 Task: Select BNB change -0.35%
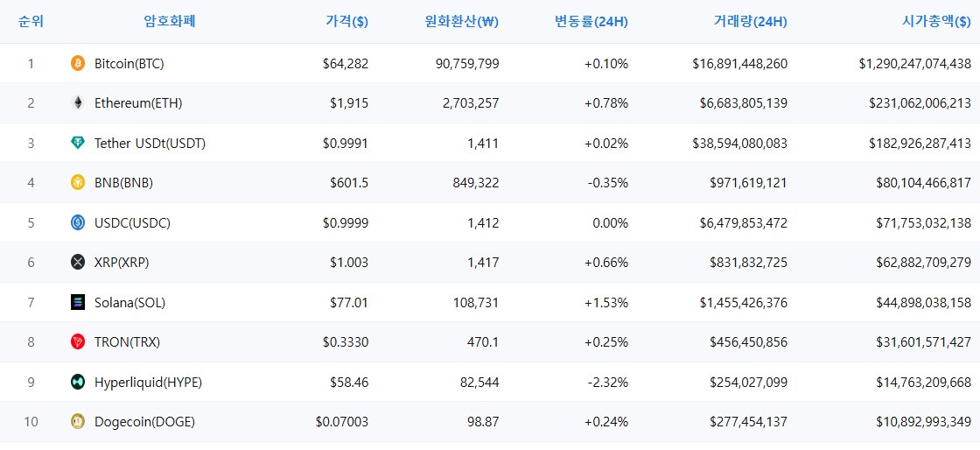(x=608, y=183)
